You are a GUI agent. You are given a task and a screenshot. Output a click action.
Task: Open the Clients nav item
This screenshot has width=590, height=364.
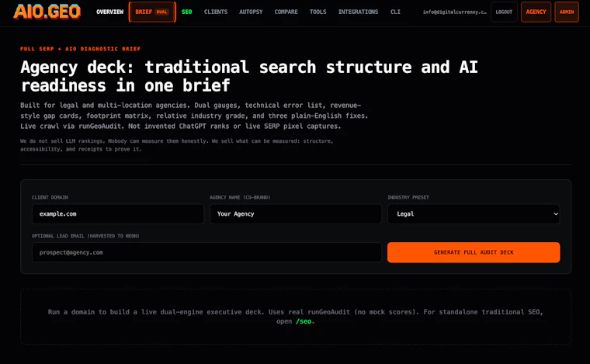216,12
